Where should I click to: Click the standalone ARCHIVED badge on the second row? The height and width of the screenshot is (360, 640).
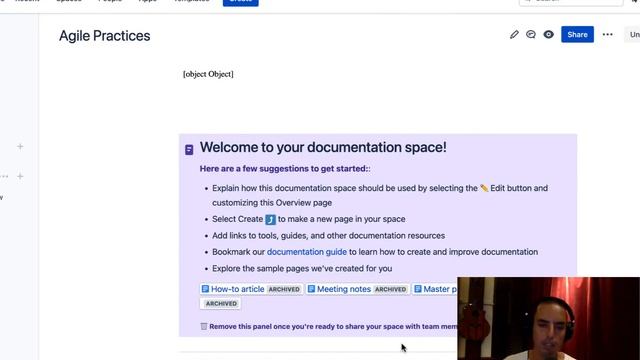click(x=221, y=304)
